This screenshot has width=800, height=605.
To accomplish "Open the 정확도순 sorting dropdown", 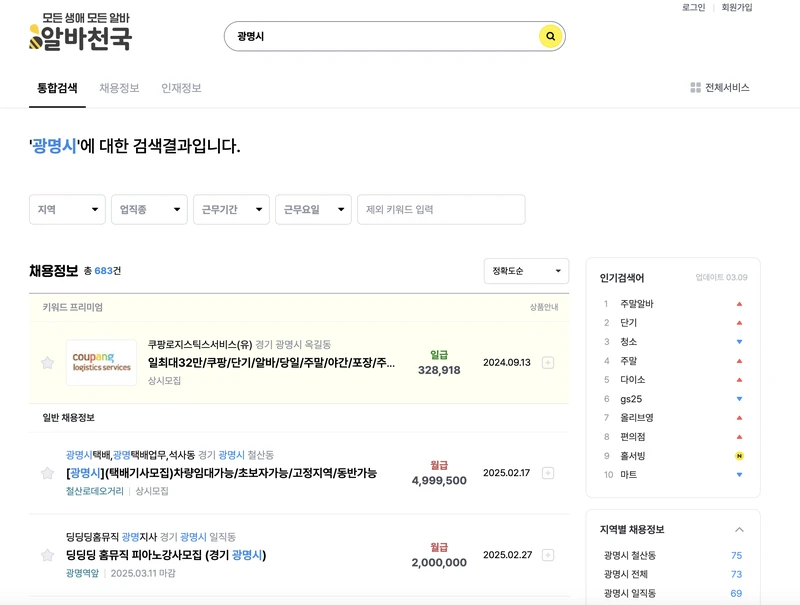I will point(525,270).
